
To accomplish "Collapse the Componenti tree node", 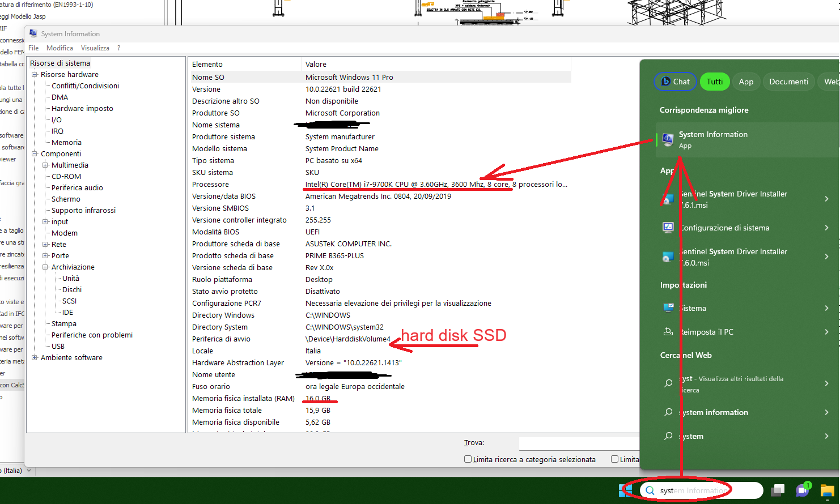I will [x=35, y=154].
